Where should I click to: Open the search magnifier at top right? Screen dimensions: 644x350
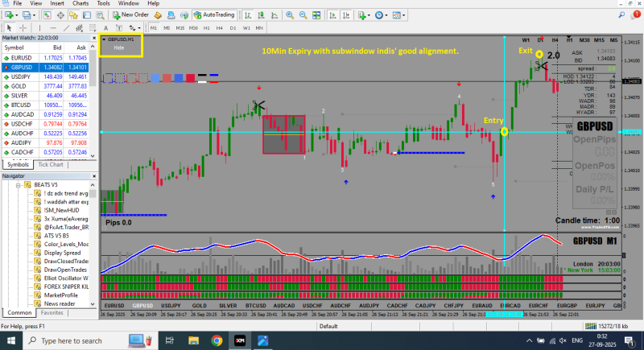coord(621,15)
